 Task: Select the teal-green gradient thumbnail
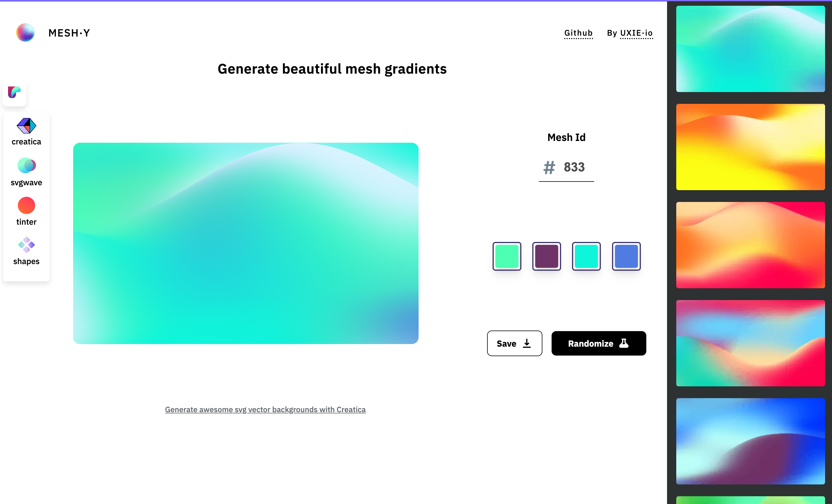(750, 49)
